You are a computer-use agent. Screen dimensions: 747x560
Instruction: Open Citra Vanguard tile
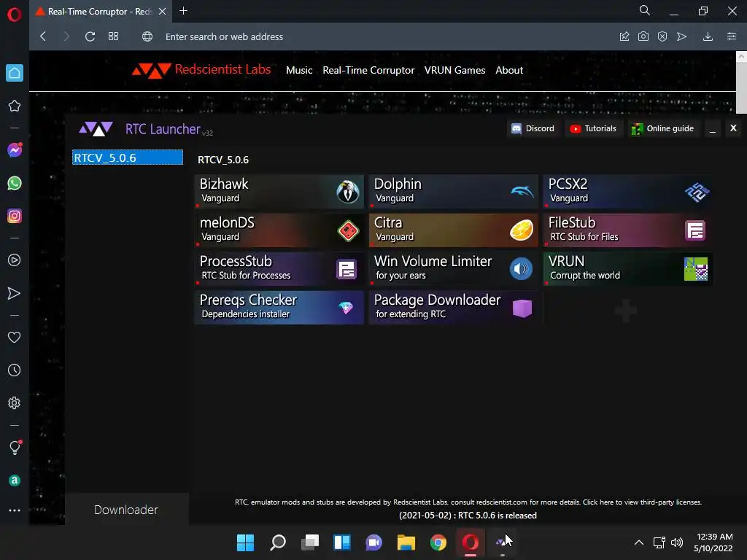tap(454, 230)
